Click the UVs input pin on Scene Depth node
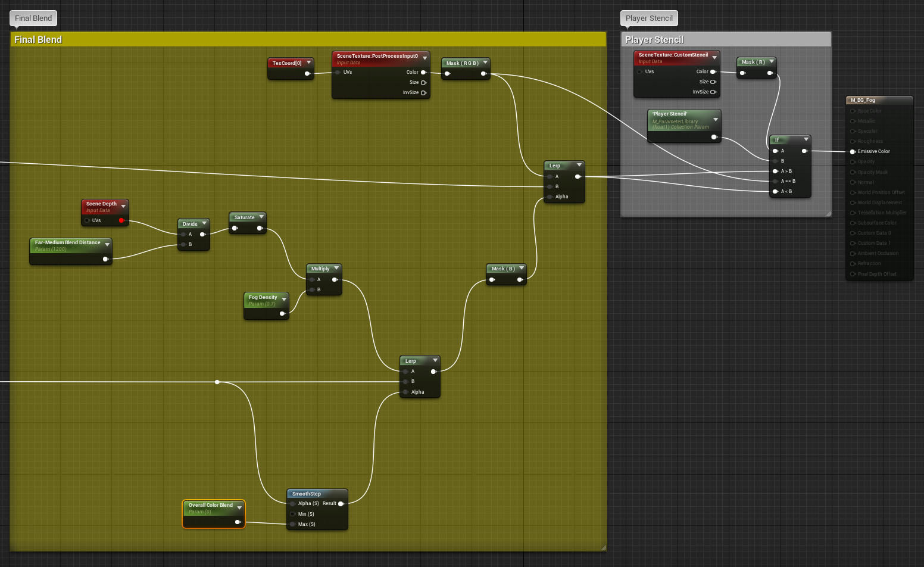This screenshot has width=924, height=567. tap(87, 220)
